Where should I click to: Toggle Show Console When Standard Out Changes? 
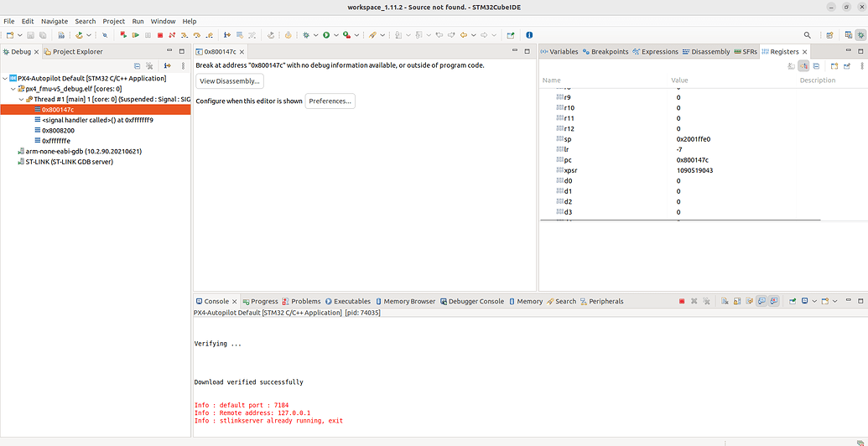pyautogui.click(x=761, y=301)
